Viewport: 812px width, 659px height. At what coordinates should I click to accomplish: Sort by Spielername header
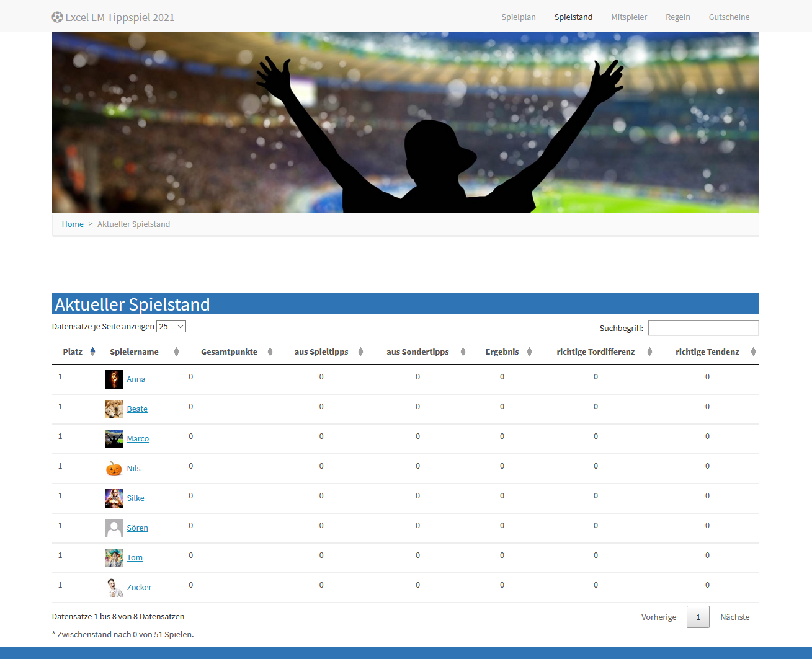pyautogui.click(x=134, y=352)
